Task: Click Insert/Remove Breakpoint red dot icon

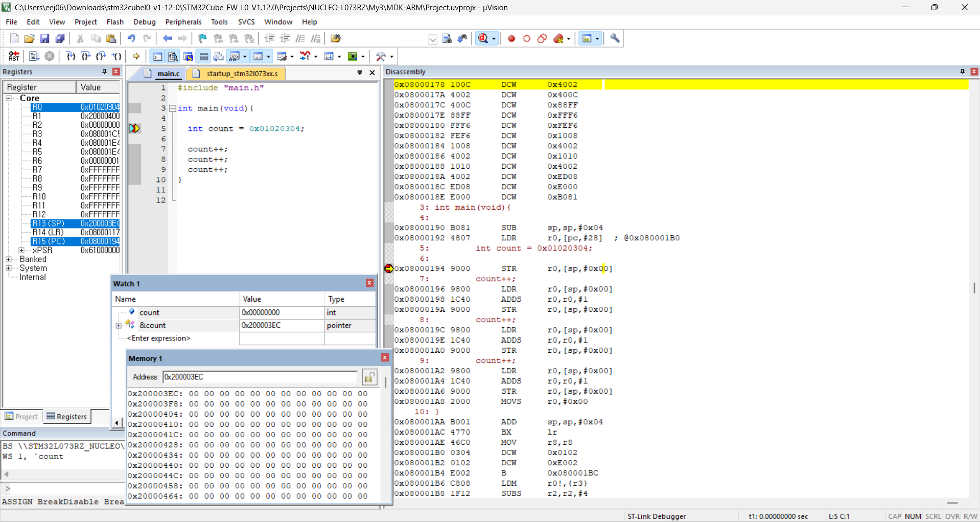Action: (x=511, y=38)
